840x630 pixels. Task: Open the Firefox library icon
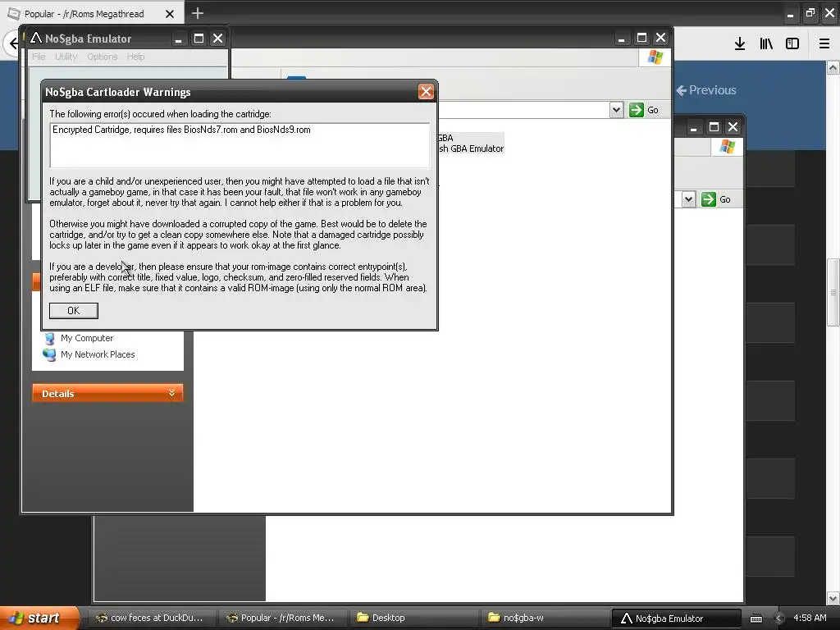click(x=766, y=43)
